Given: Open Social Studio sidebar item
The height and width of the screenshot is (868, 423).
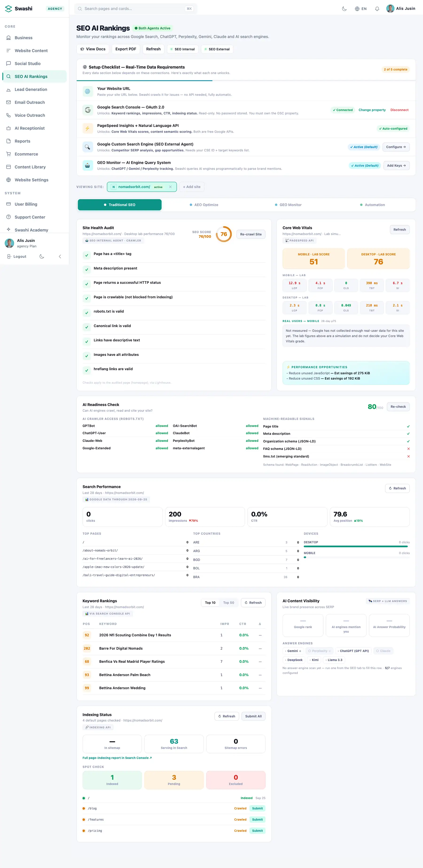Looking at the screenshot, I should (34, 64).
